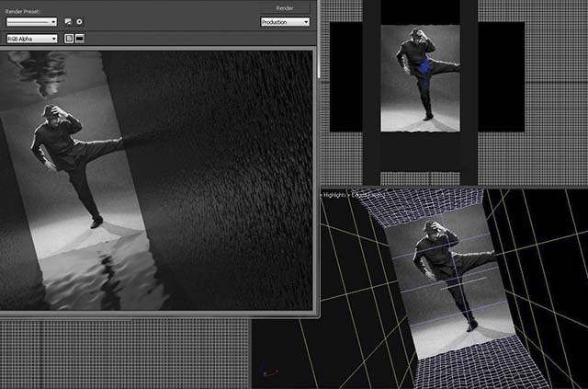Open Environment and Effects circular icon
The image size is (588, 389).
(79, 21)
